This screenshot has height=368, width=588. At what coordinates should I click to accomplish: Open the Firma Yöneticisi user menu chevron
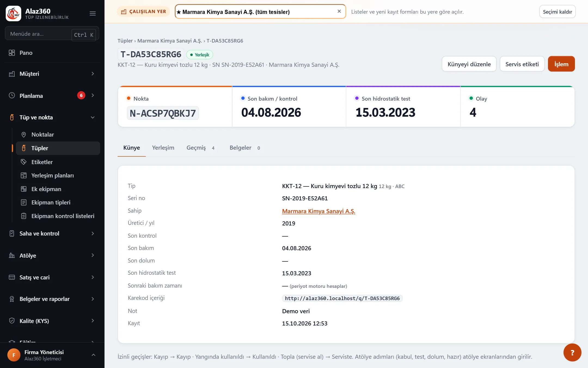pyautogui.click(x=93, y=355)
